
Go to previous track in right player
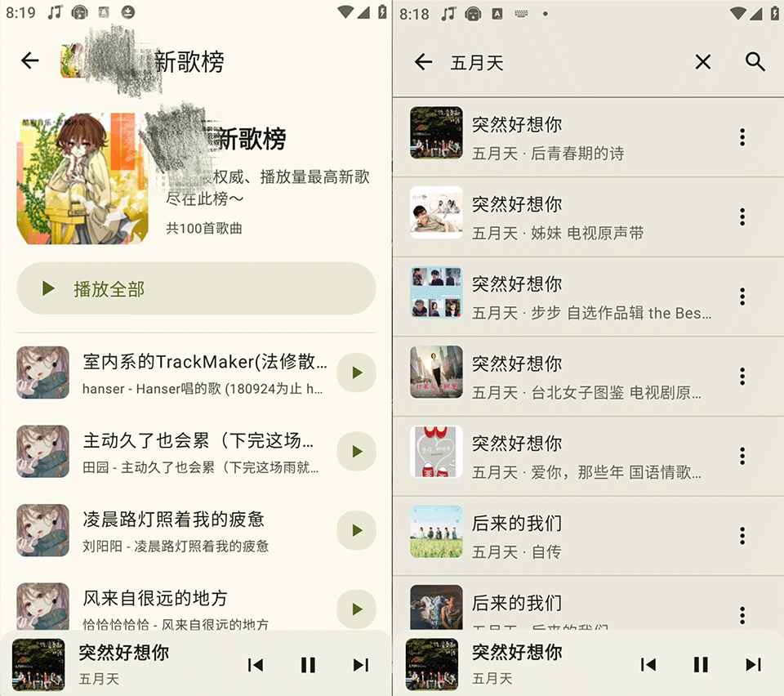(648, 664)
